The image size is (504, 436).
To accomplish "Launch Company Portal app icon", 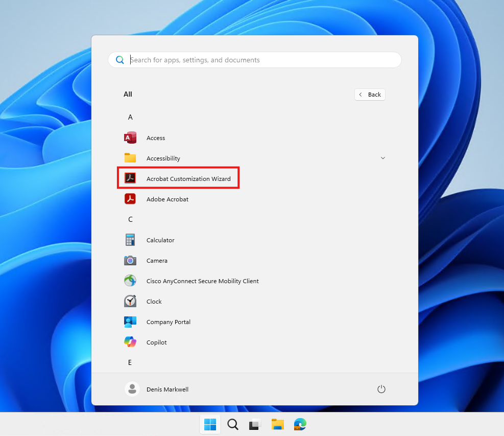I will click(130, 322).
